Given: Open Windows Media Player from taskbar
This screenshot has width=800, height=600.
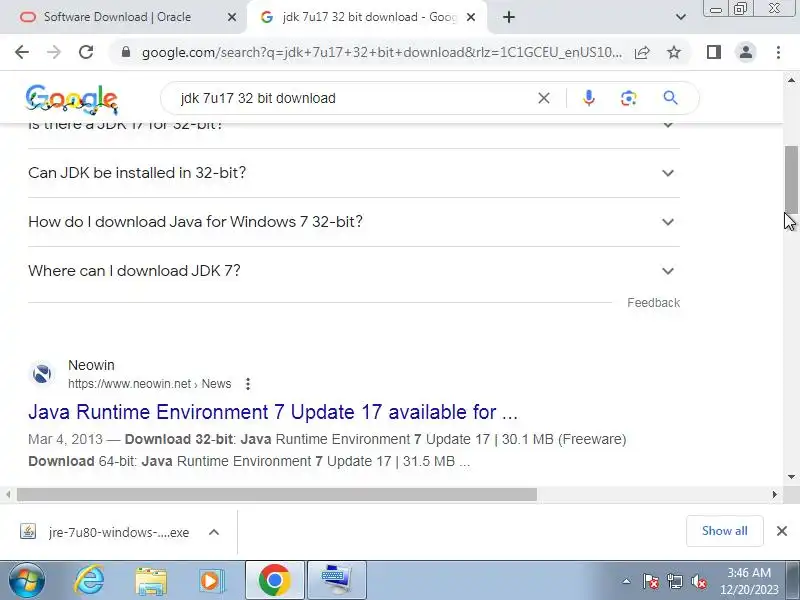Looking at the screenshot, I should 211,581.
